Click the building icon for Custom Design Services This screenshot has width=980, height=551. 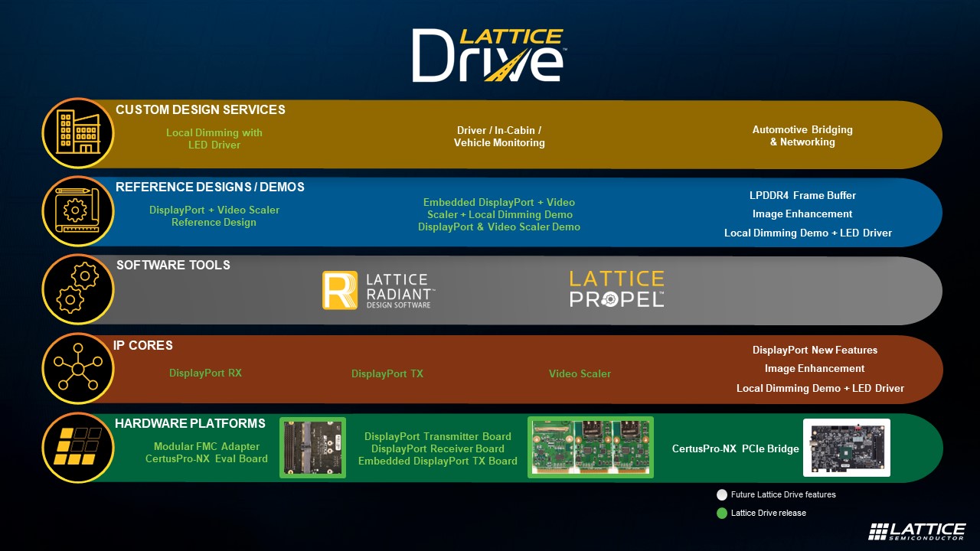(x=77, y=133)
